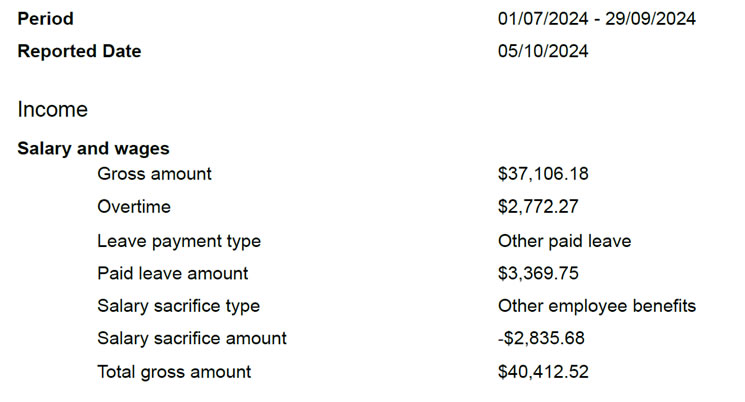Image resolution: width=745 pixels, height=402 pixels.
Task: Select the salary sacrifice value -$2,835.68
Action: pos(541,338)
